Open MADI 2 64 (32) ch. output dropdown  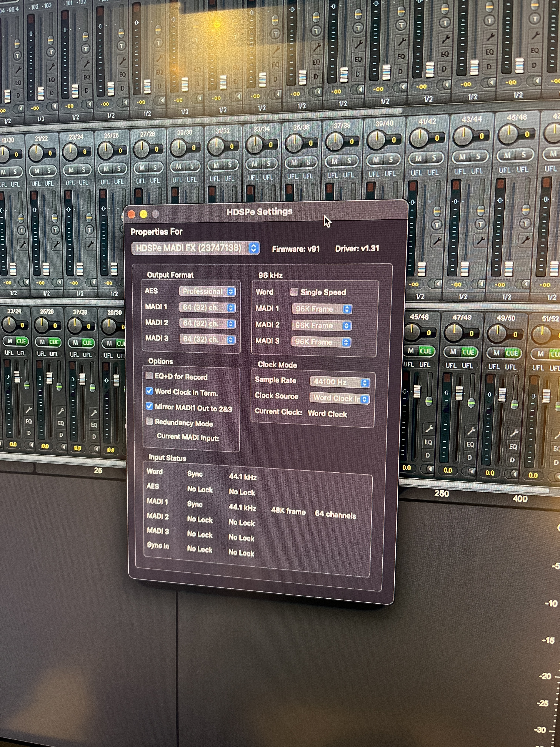207,323
